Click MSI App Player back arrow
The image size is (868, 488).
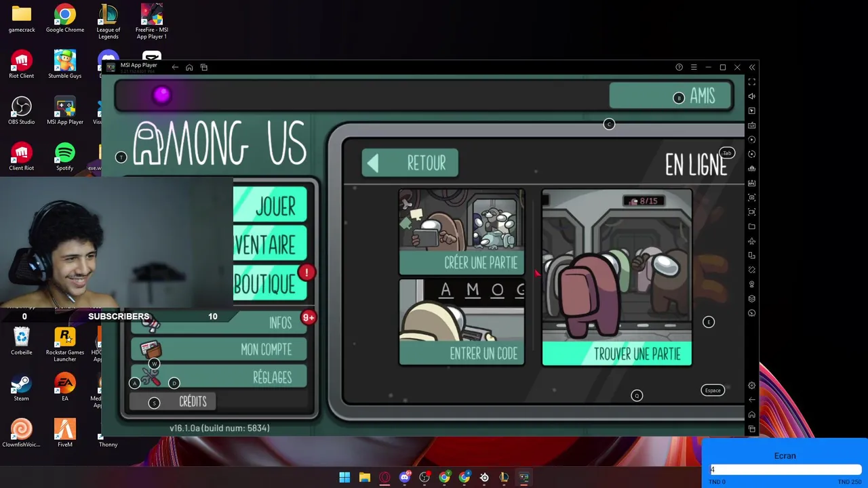[175, 67]
